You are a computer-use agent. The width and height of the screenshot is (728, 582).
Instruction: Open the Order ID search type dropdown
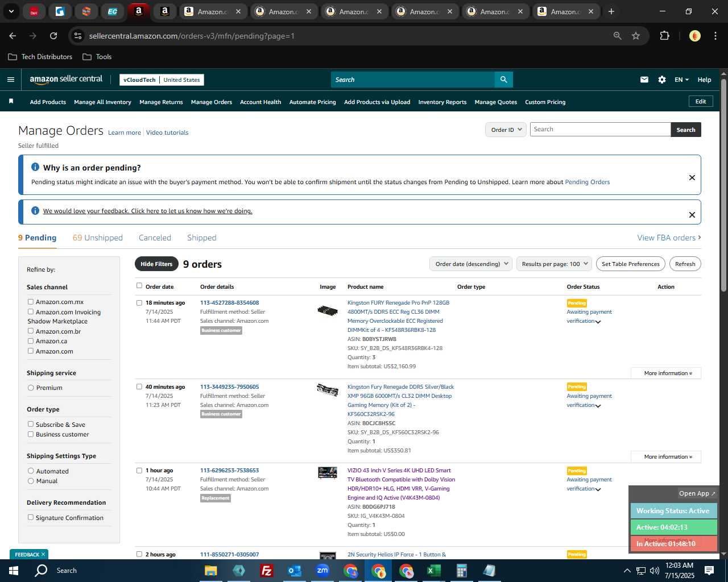click(x=506, y=130)
